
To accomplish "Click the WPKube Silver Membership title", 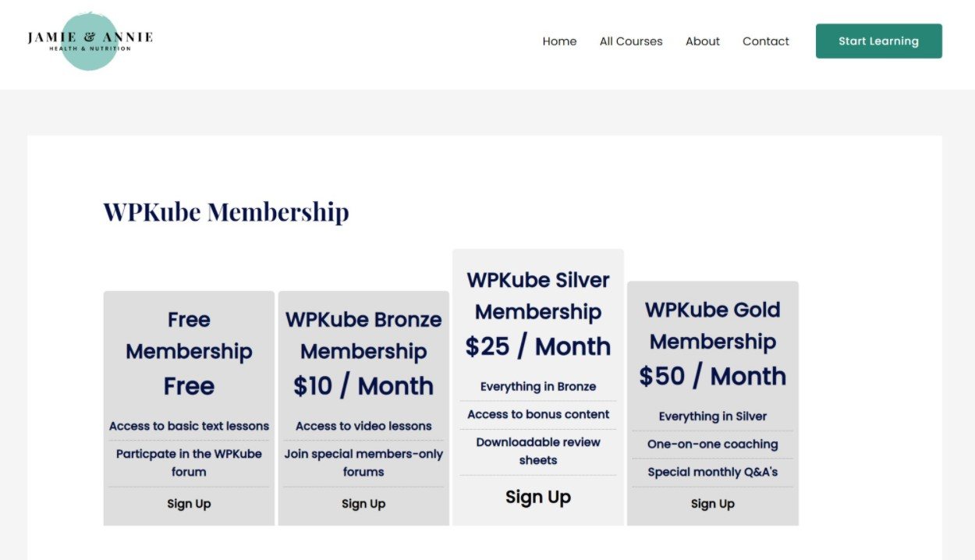I will (x=538, y=296).
